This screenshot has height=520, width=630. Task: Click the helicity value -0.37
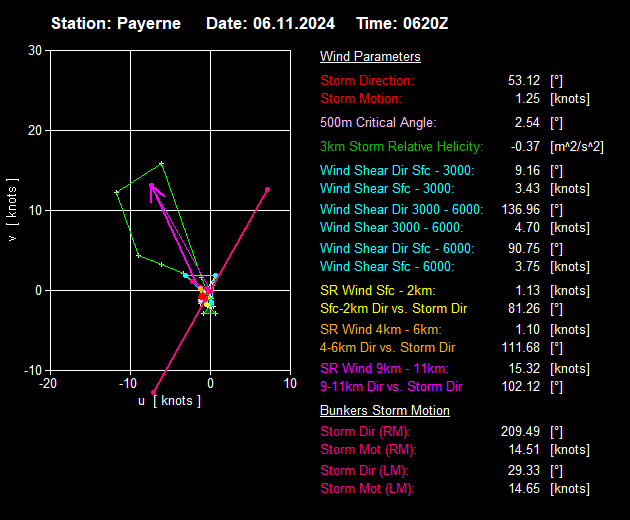(525, 146)
